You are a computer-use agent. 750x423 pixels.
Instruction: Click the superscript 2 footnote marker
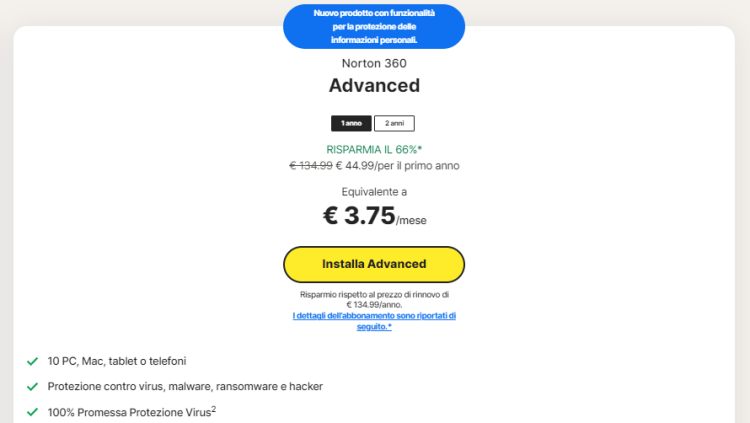(213, 408)
